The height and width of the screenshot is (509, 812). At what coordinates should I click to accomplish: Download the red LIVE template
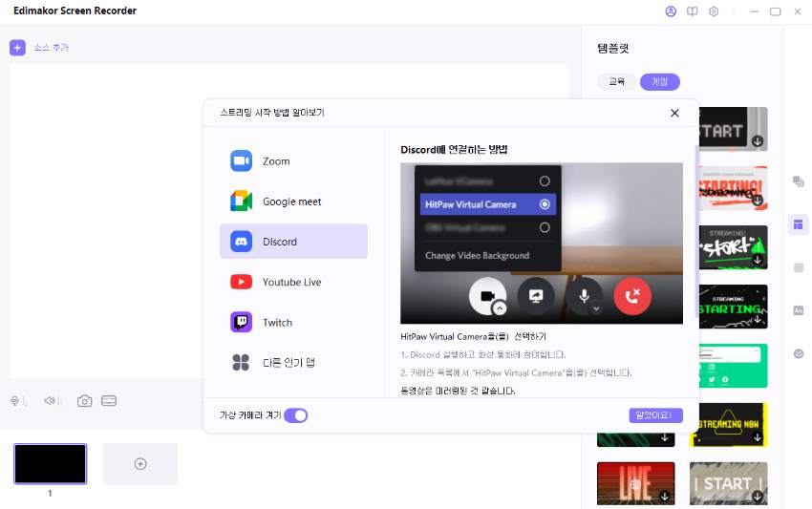[665, 497]
